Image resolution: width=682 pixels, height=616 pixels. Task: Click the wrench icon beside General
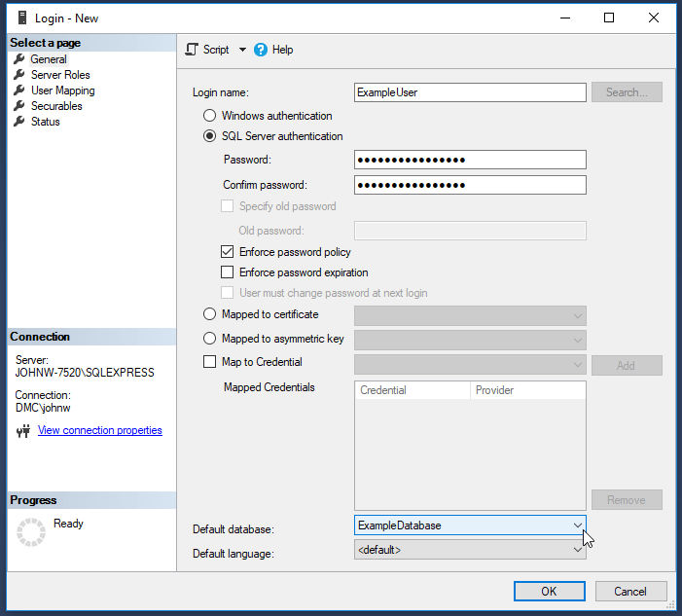pyautogui.click(x=19, y=58)
